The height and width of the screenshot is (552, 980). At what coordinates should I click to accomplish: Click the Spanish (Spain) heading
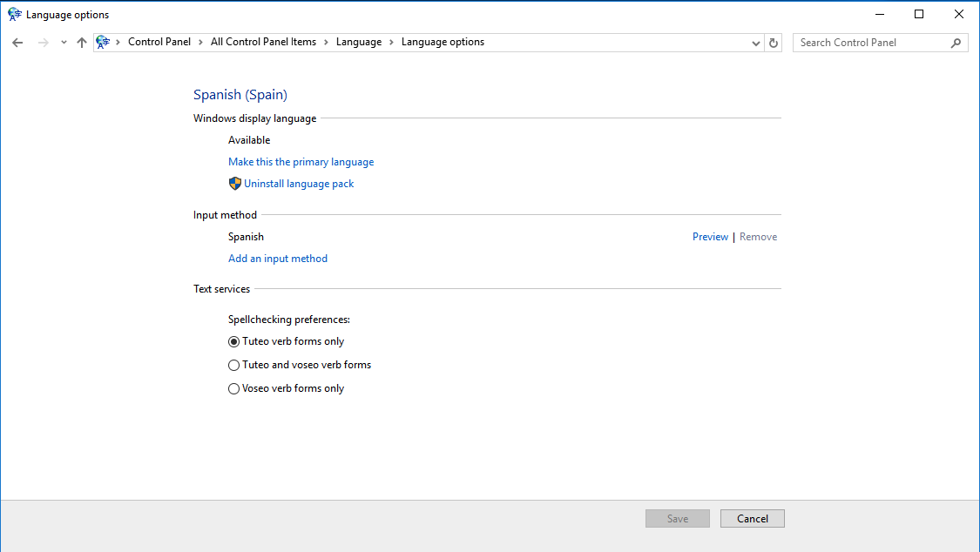pos(240,94)
